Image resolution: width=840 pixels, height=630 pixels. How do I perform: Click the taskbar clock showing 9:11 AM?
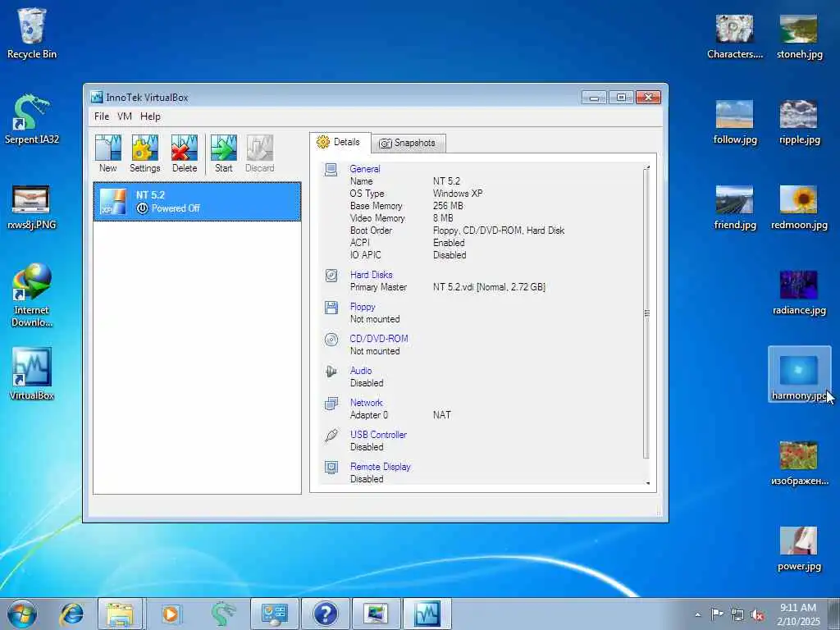798,614
